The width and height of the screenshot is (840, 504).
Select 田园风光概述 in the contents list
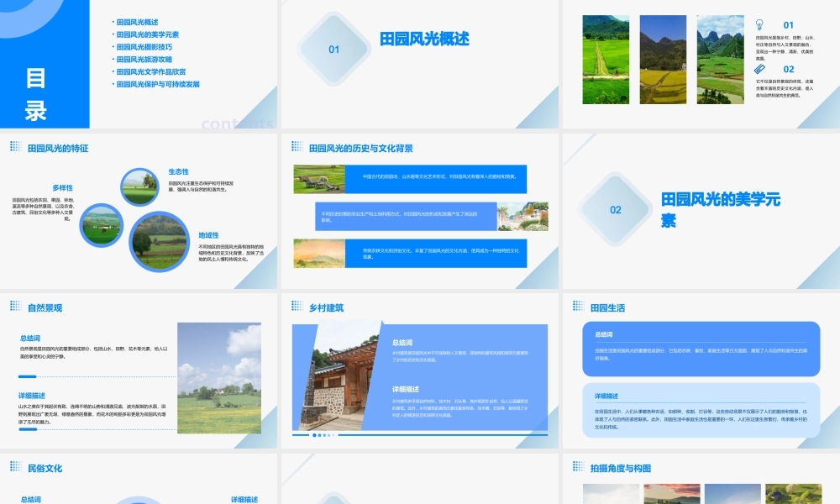click(137, 22)
